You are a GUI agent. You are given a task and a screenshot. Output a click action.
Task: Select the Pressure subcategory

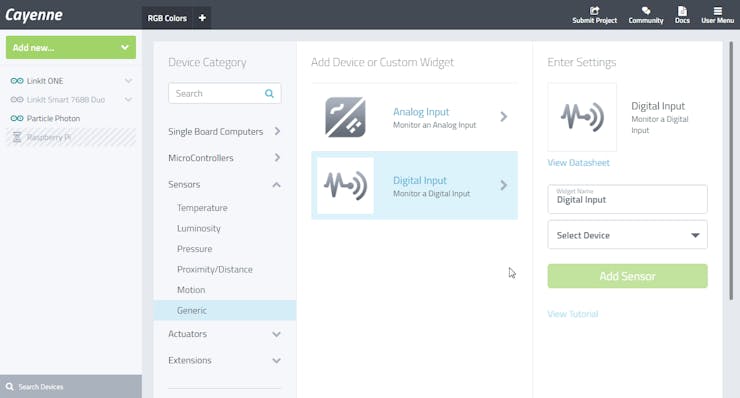pyautogui.click(x=194, y=249)
